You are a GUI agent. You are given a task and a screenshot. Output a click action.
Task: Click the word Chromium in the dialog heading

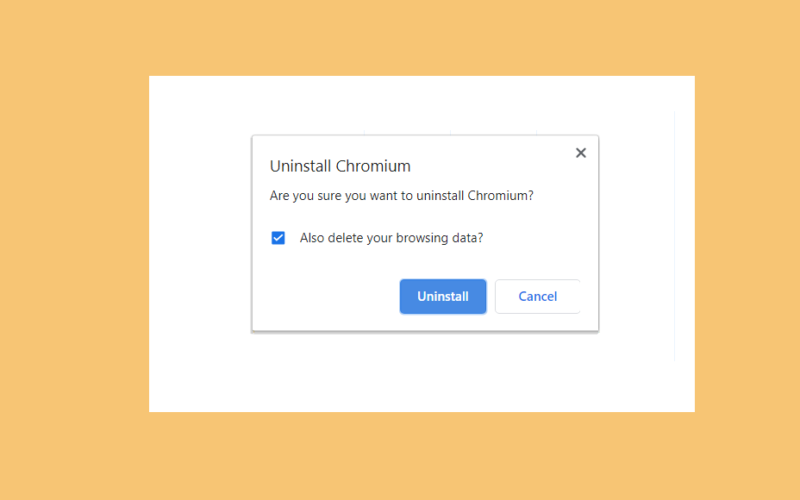[x=373, y=166]
